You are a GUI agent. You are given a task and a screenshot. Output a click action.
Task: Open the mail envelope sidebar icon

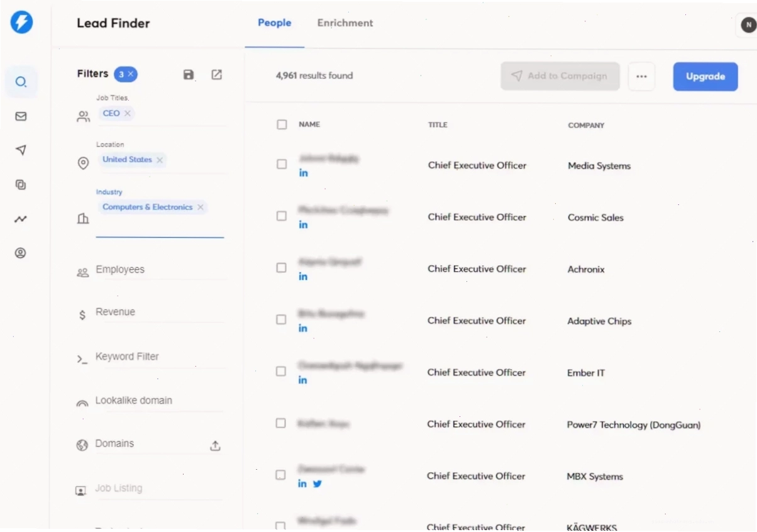point(21,116)
